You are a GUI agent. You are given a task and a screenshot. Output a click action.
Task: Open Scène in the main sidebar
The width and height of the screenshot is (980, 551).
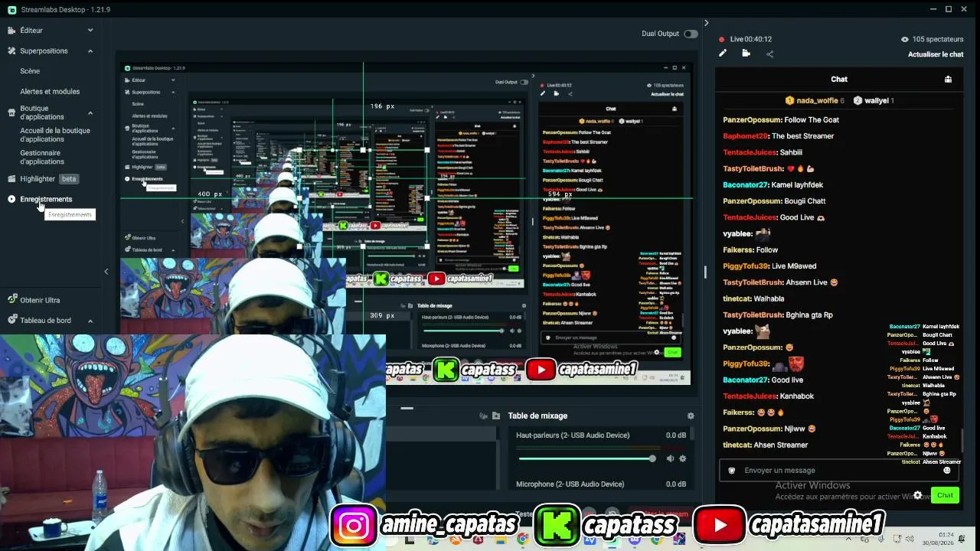pos(30,71)
